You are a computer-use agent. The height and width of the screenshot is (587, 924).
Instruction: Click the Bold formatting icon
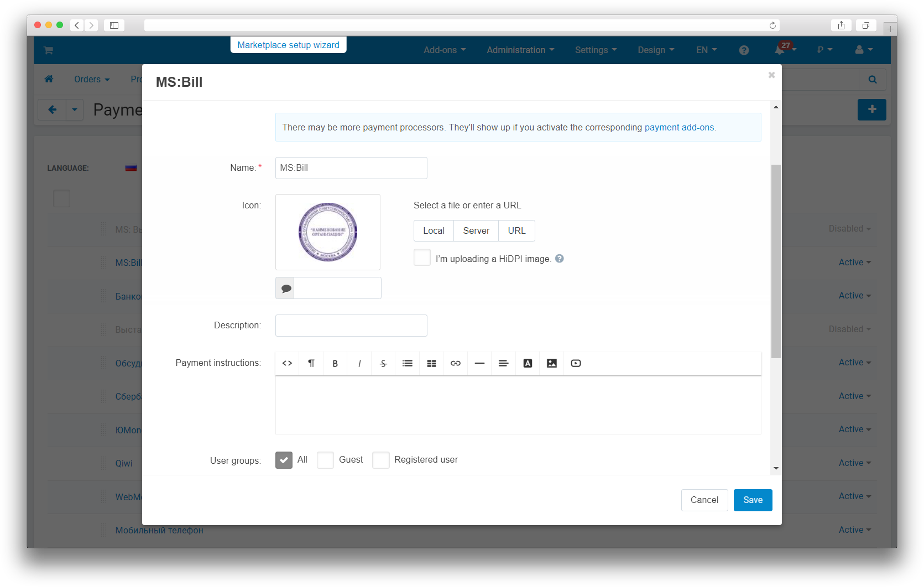pyautogui.click(x=335, y=364)
